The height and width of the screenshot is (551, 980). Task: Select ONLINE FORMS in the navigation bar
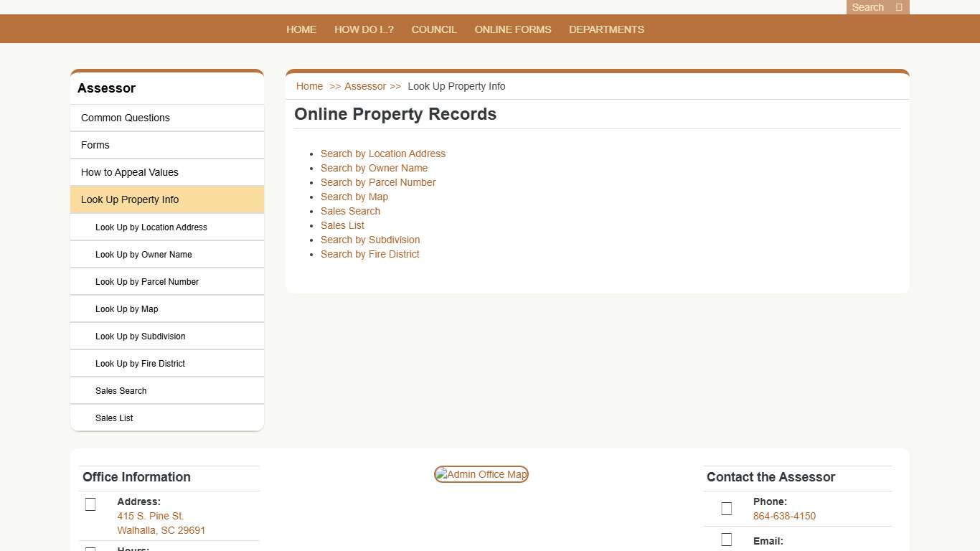513,29
